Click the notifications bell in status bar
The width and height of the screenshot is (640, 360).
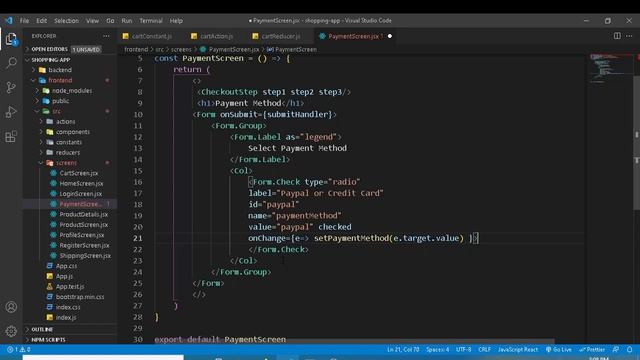[629, 349]
